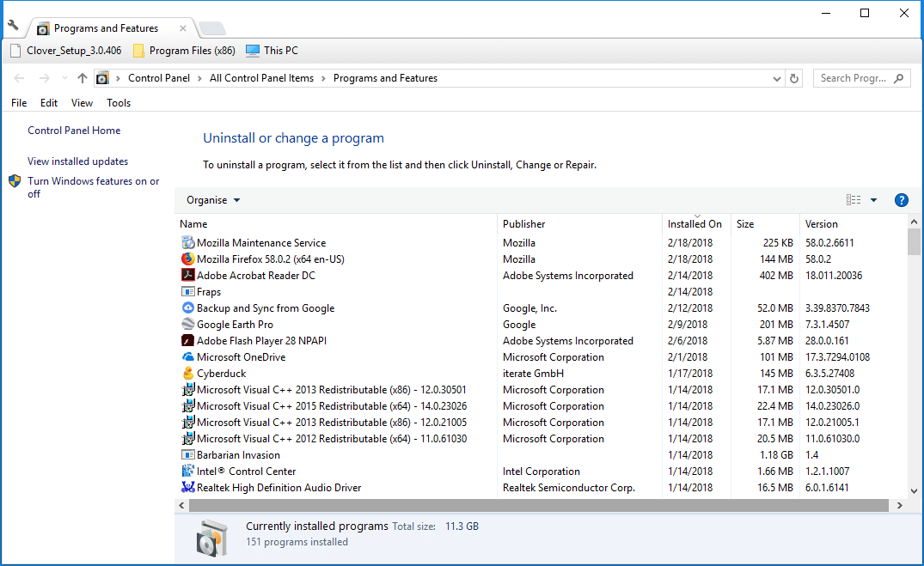Sort by the Version column header
Screen dimensions: 924x566
(x=854, y=224)
